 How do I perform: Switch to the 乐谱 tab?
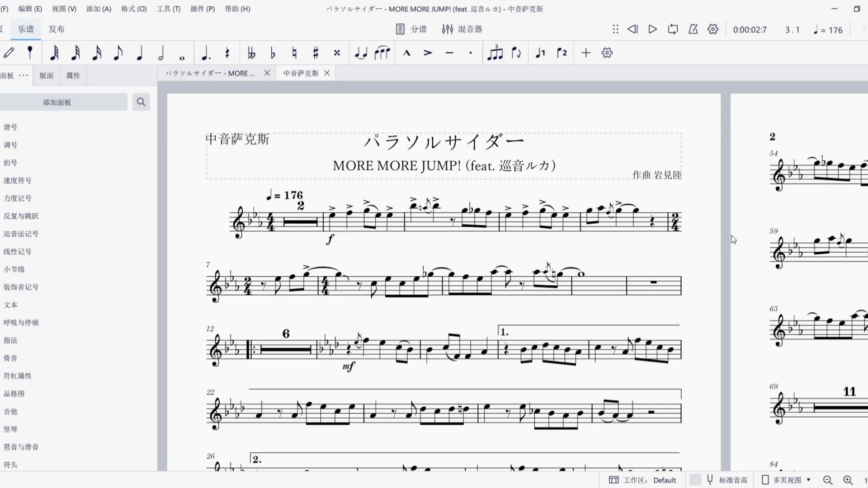26,29
